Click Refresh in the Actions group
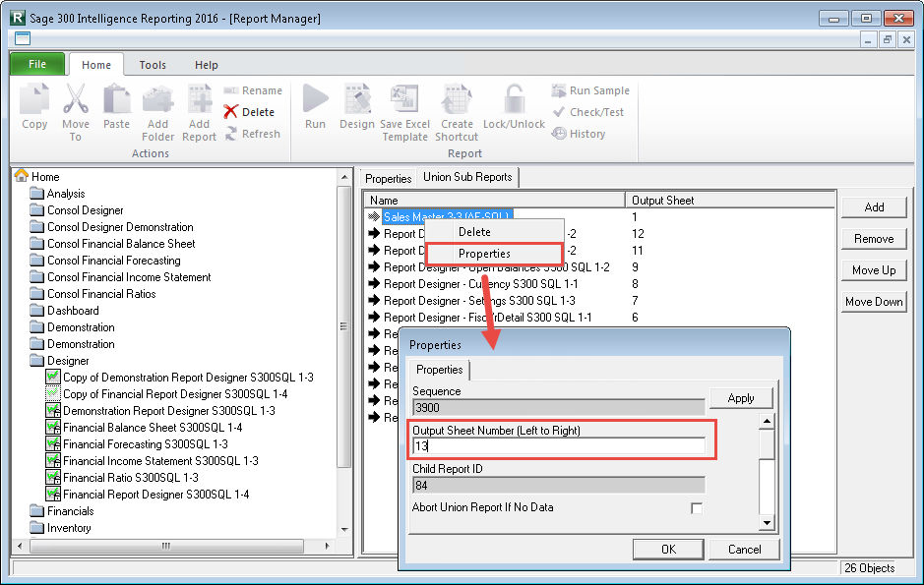The image size is (924, 585). 252,134
